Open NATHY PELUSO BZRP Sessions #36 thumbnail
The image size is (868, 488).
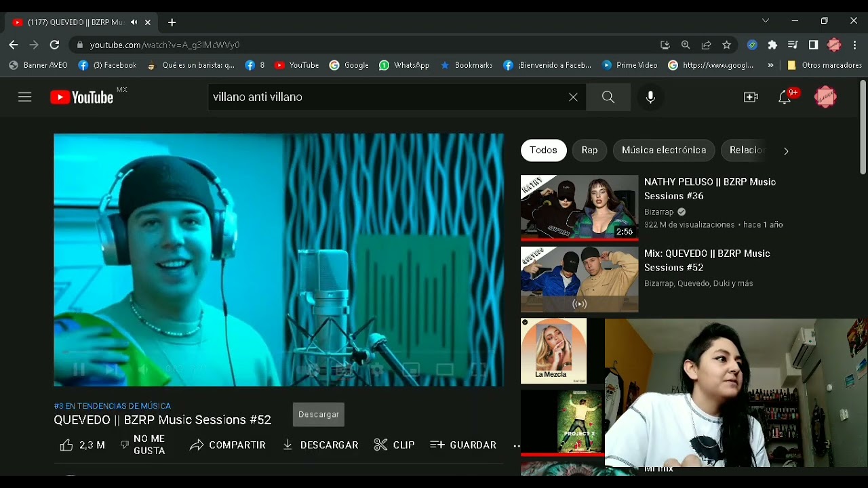point(579,207)
